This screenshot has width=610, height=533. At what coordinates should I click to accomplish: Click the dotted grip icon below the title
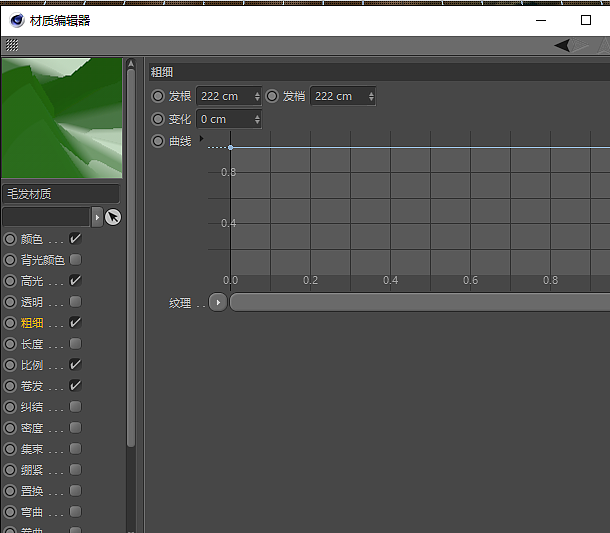click(12, 45)
